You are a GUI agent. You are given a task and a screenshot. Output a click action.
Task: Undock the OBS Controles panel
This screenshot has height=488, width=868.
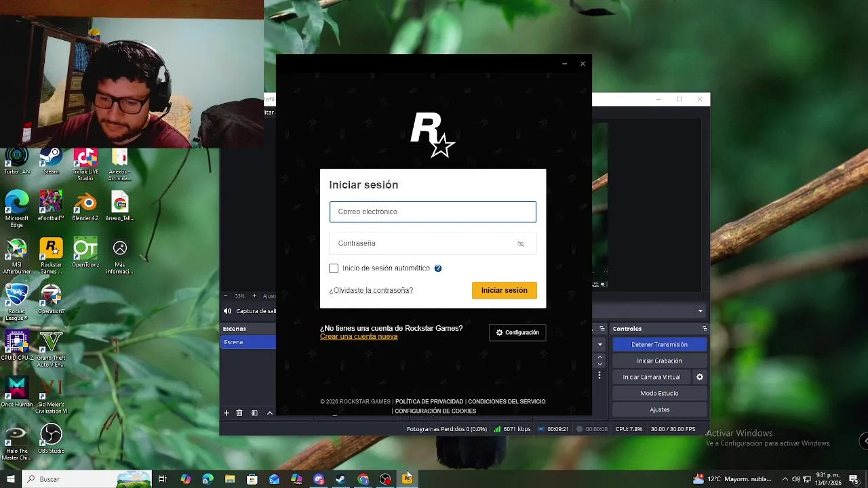click(x=705, y=329)
